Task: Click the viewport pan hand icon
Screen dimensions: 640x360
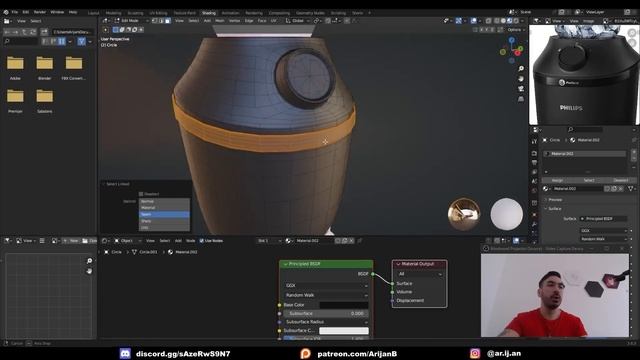Action: [521, 79]
